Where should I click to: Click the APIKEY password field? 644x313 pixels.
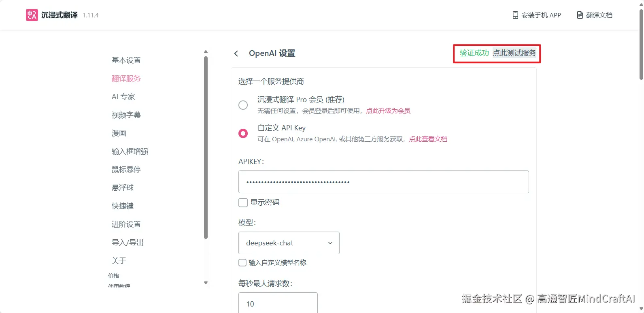click(x=384, y=182)
